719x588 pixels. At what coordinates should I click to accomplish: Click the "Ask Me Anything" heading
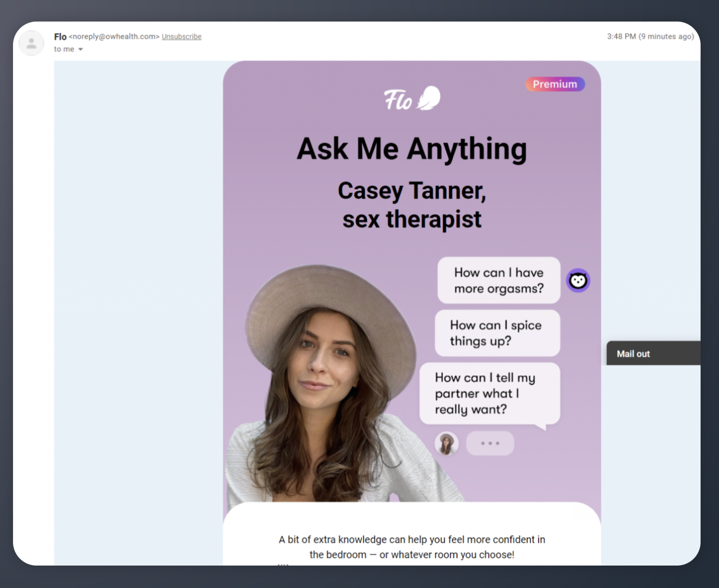pos(412,149)
